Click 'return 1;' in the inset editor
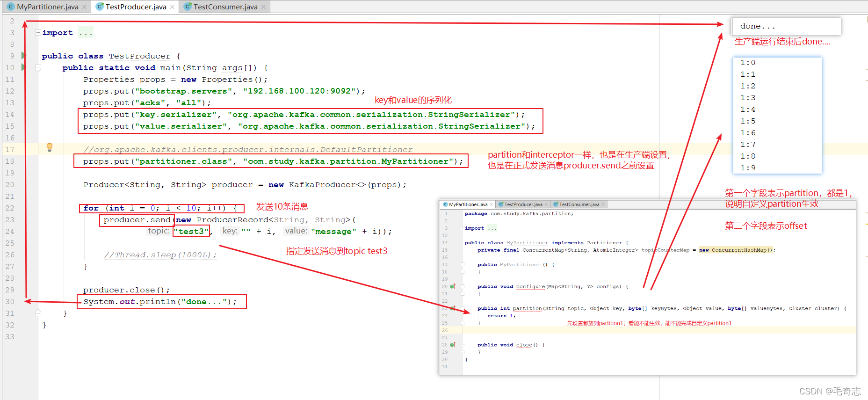Screen dimensions: 868x400 (501, 316)
